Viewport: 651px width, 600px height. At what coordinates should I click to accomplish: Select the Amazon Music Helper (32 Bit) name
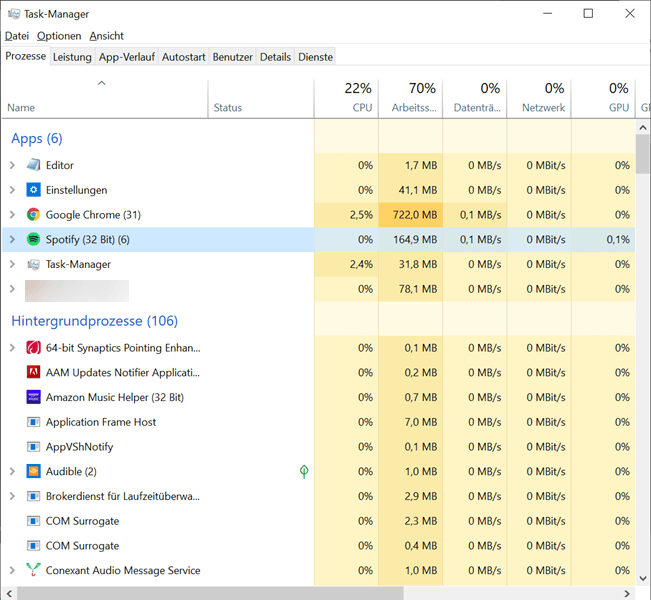[115, 397]
